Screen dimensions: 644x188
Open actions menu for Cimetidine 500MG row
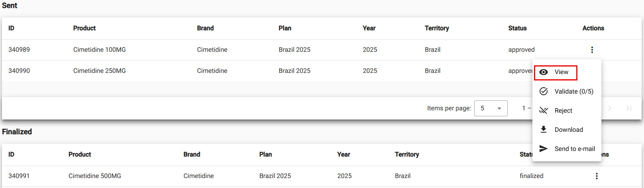coord(597,176)
